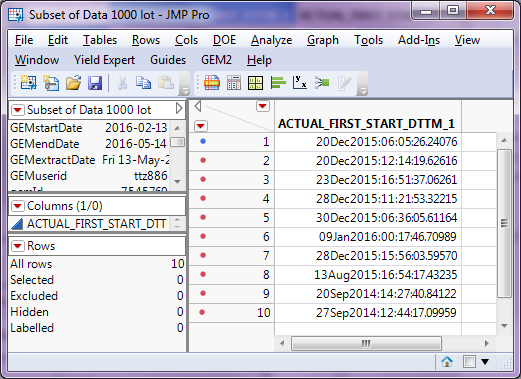Toggle the red row state marker of row 10
521x379 pixels.
[x=202, y=312]
